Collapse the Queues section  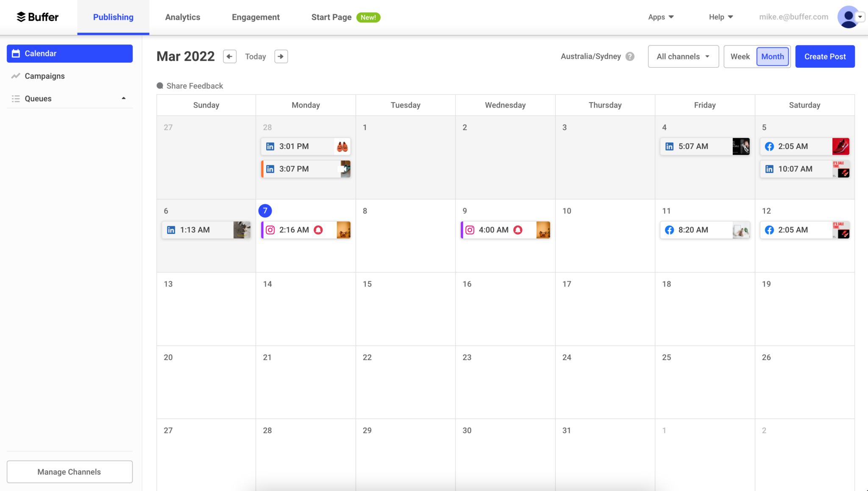(123, 98)
